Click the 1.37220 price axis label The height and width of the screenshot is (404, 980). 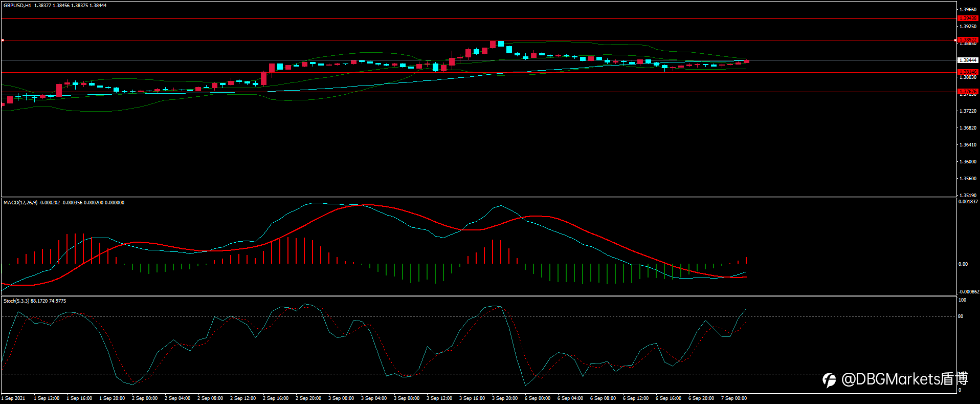968,111
